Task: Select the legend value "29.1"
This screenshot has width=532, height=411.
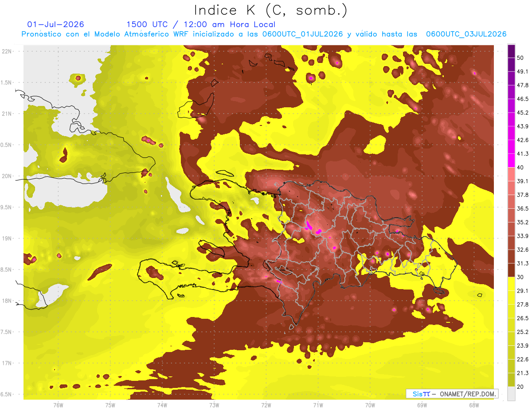Action: click(523, 291)
